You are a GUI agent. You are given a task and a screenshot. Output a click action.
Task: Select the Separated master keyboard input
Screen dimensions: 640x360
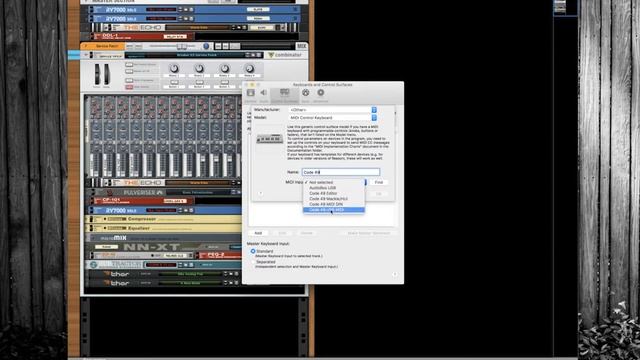pos(253,262)
